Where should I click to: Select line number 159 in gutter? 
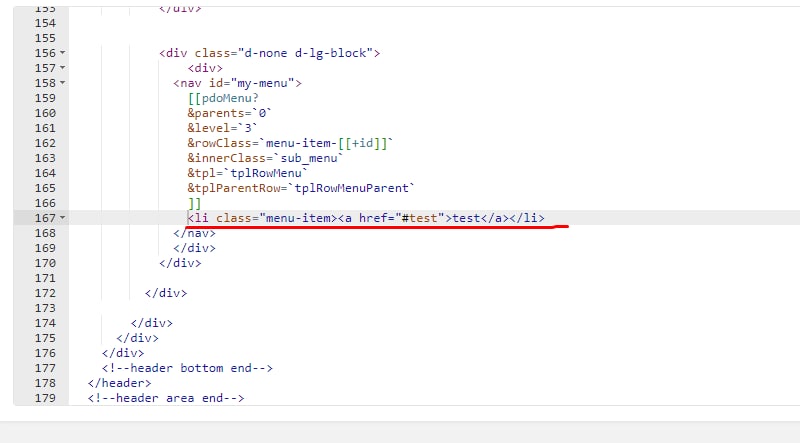click(45, 98)
